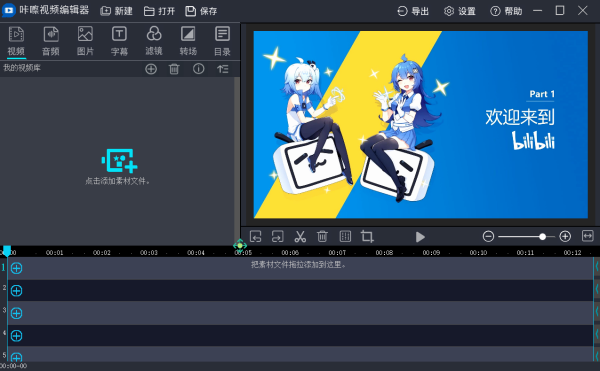Click the playhead marker at timeline start
Image resolution: width=600 pixels, height=371 pixels.
point(7,251)
